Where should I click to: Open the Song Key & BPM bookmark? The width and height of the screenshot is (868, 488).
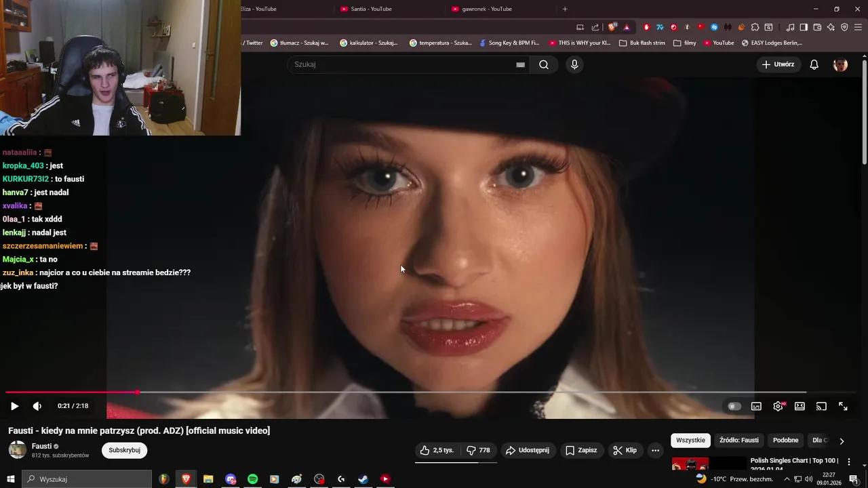(x=509, y=43)
